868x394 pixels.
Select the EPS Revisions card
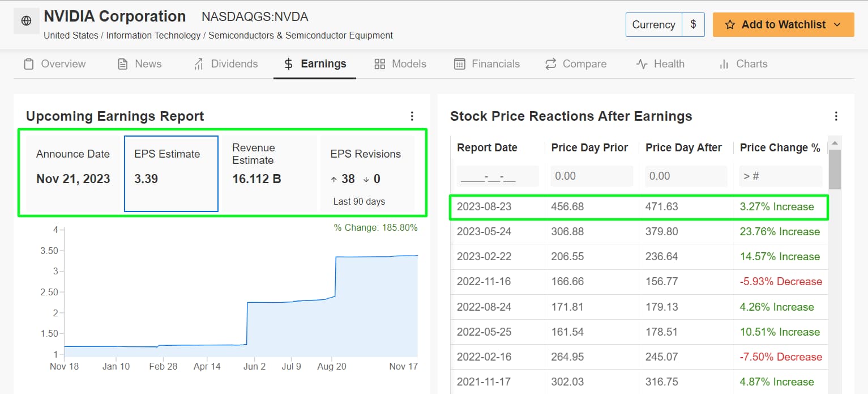pyautogui.click(x=367, y=173)
